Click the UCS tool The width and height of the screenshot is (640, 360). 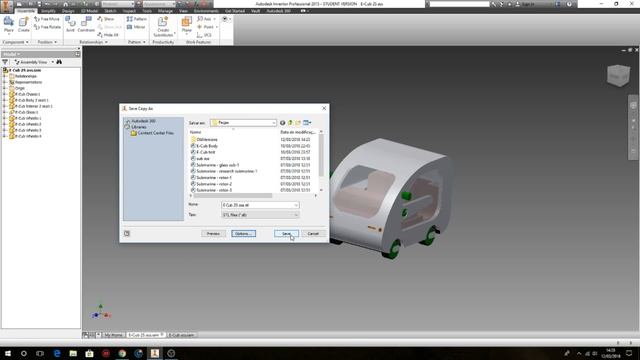[204, 35]
